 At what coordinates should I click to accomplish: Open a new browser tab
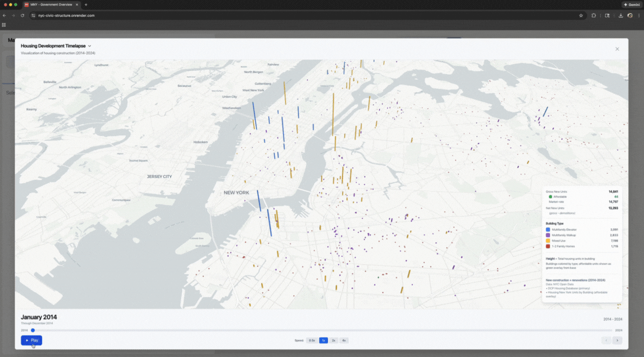pos(86,5)
